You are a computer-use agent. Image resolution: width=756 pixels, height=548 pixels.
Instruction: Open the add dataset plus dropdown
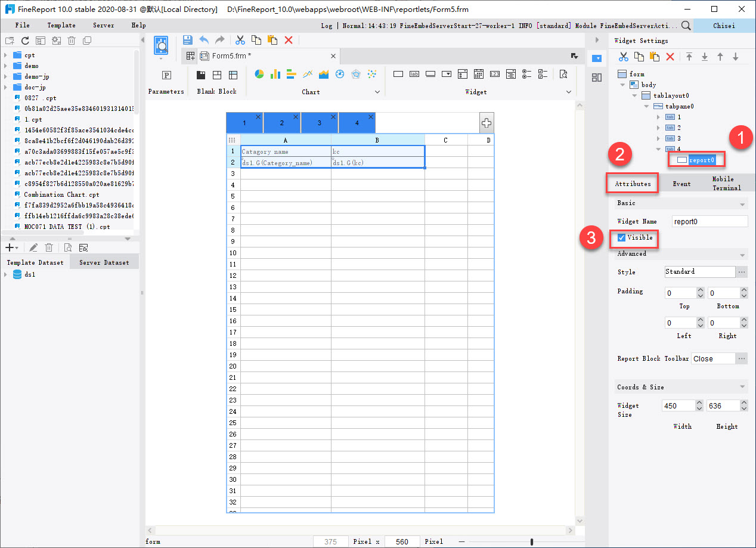coord(11,247)
